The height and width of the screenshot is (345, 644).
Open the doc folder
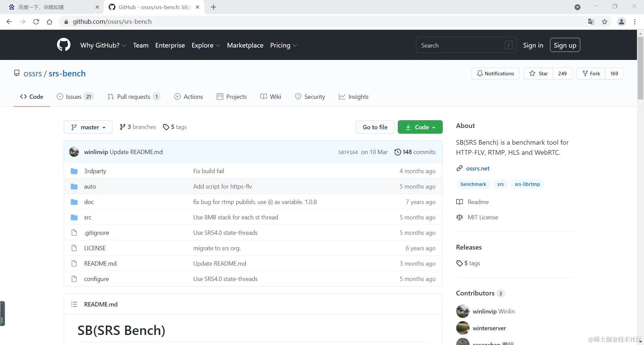coord(89,202)
